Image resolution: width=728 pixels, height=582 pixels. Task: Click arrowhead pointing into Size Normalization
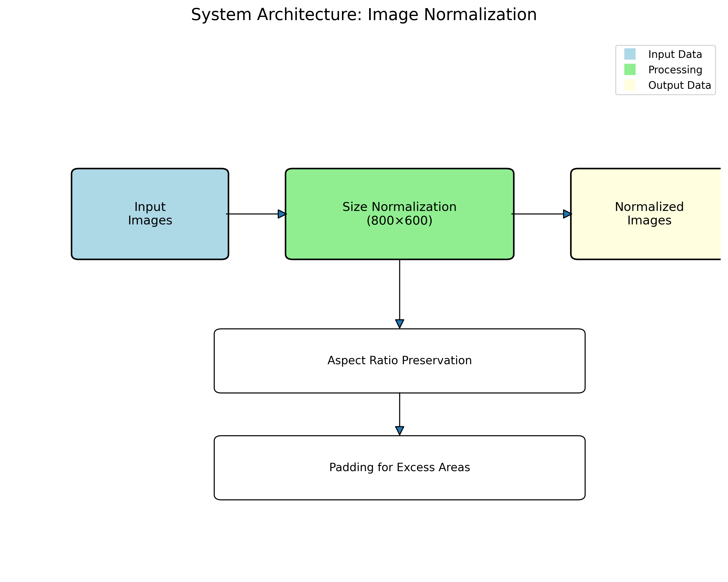[282, 214]
